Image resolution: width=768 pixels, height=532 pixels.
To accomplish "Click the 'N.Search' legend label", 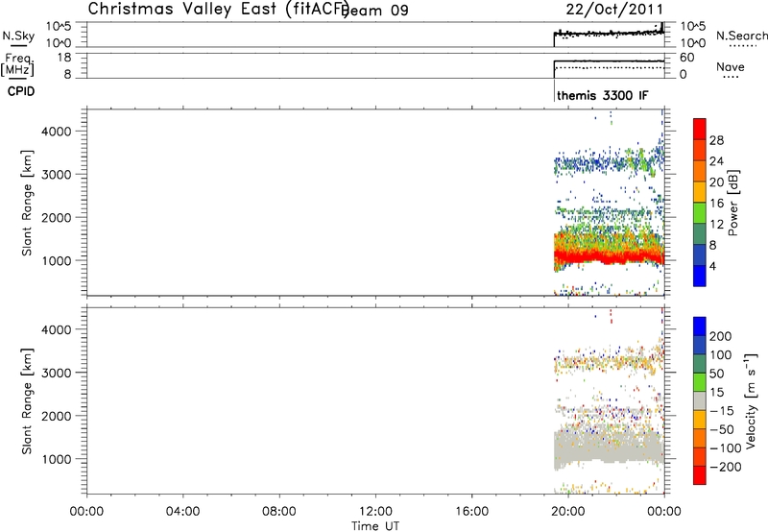I will (x=741, y=36).
